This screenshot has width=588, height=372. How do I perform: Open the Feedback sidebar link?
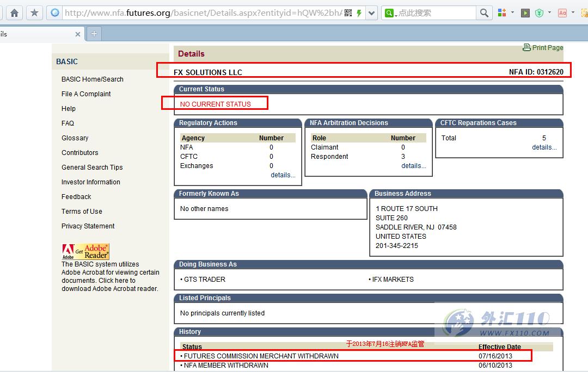76,196
